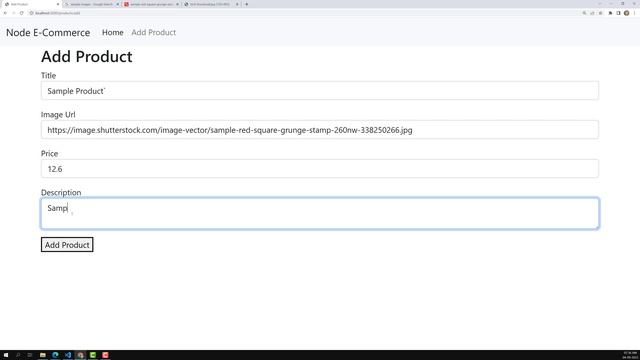
Task: Focus the Description textarea
Action: click(x=320, y=213)
